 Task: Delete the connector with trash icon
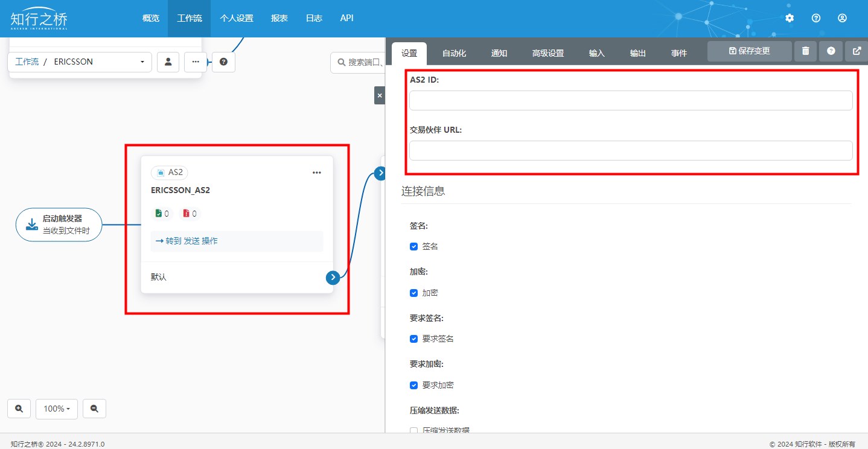pyautogui.click(x=805, y=51)
